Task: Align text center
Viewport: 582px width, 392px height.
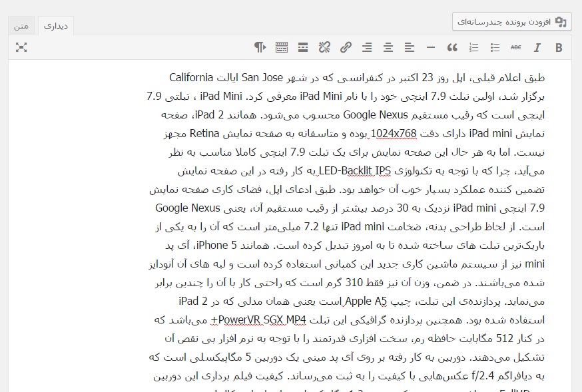Action: (x=388, y=47)
